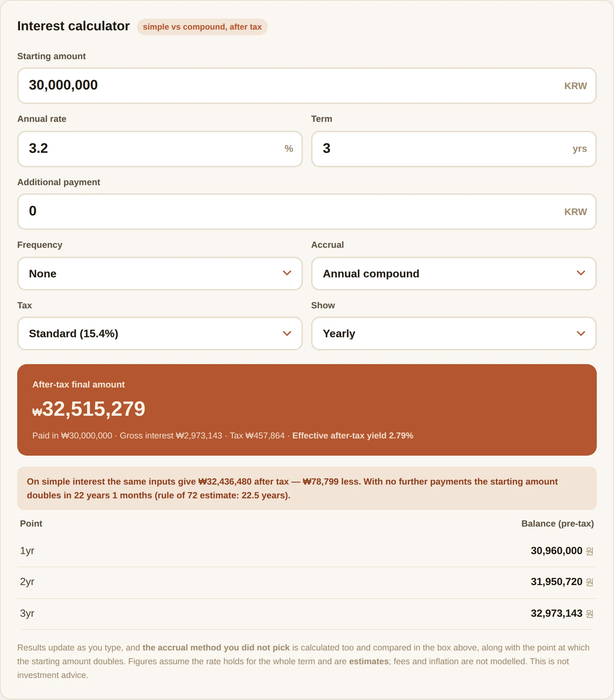This screenshot has height=700, width=614.
Task: Click the 'After-tax final amount' label
Action: [78, 384]
